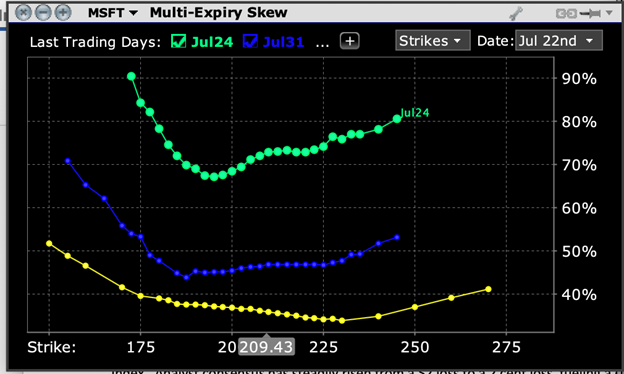
Task: Close the Multi-Expiry Skew window
Action: [23, 13]
